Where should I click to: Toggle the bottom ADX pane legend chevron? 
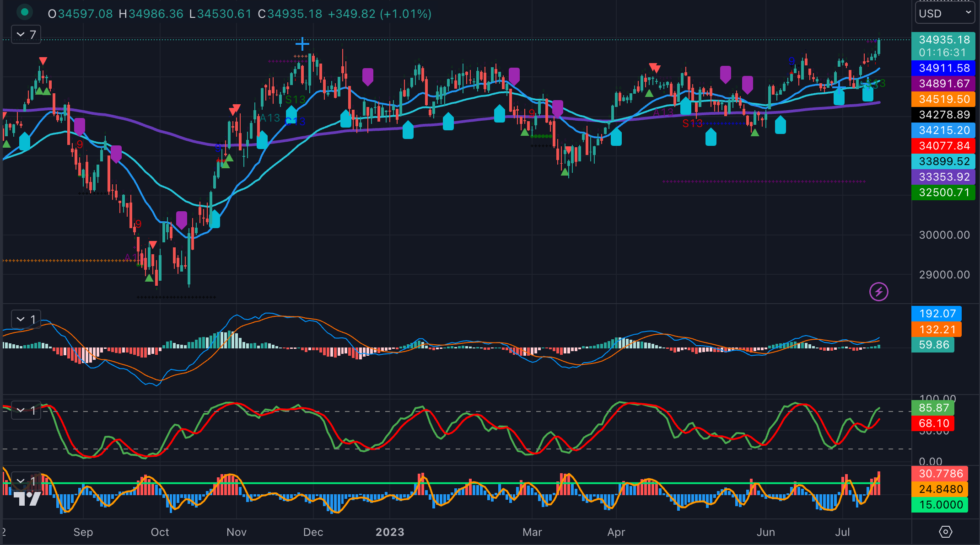click(21, 481)
